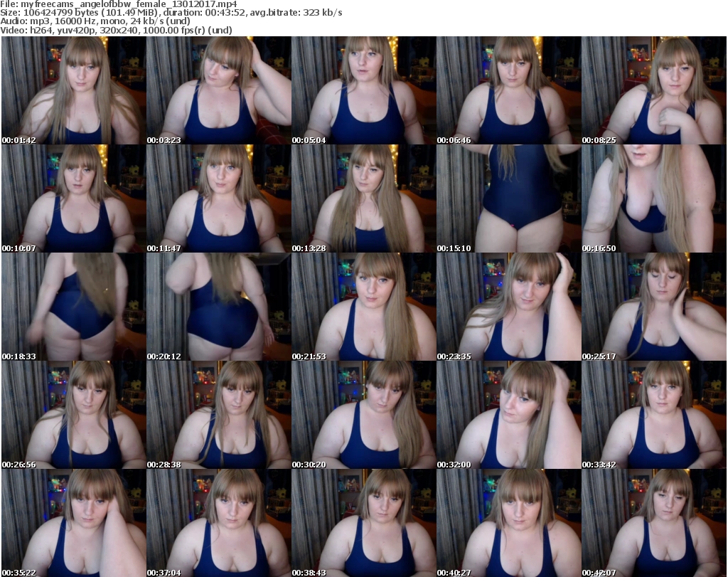
Task: Click the thumbnail timestamped 00:42:07
Action: 654,523
